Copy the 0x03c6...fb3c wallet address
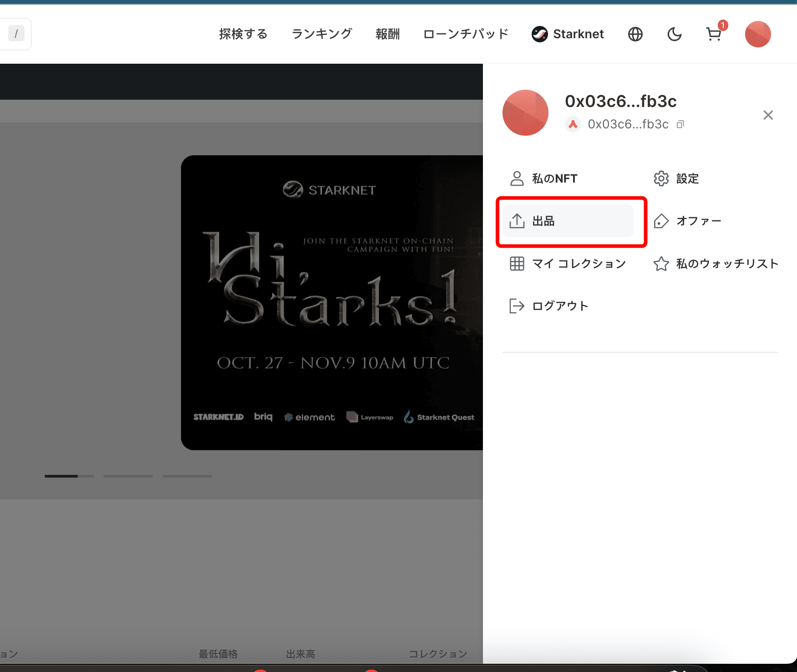The height and width of the screenshot is (672, 797). click(x=680, y=124)
